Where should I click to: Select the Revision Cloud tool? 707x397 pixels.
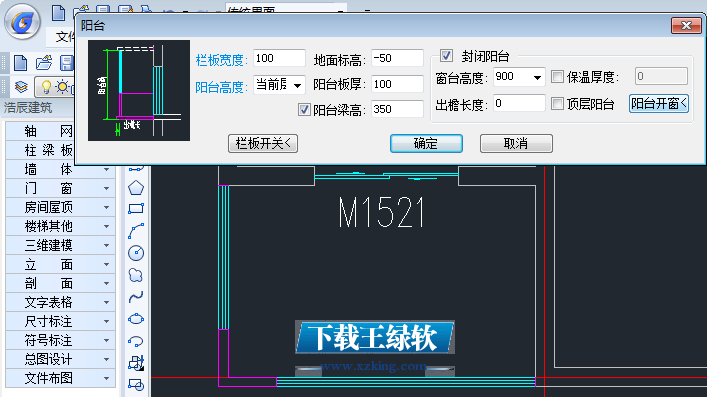point(136,275)
